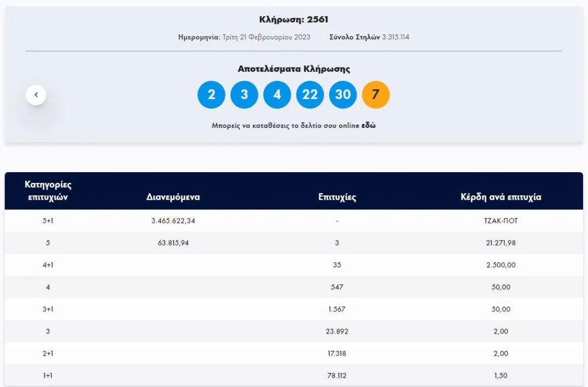
Task: Select the '1+1' category cell
Action: click(x=48, y=376)
